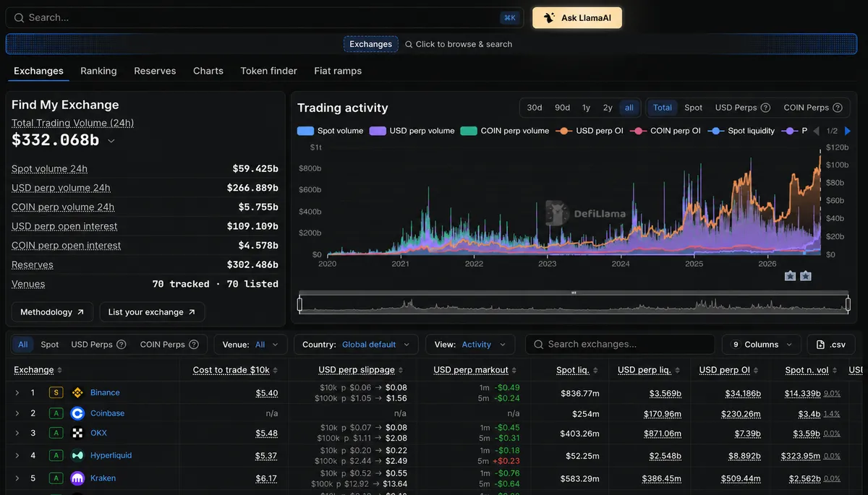Focus the top Search bar
Image resolution: width=868 pixels, height=495 pixels.
pos(265,18)
